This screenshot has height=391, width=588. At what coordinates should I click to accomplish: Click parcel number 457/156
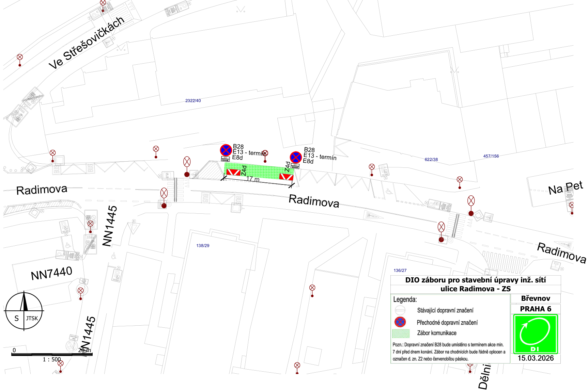[491, 156]
